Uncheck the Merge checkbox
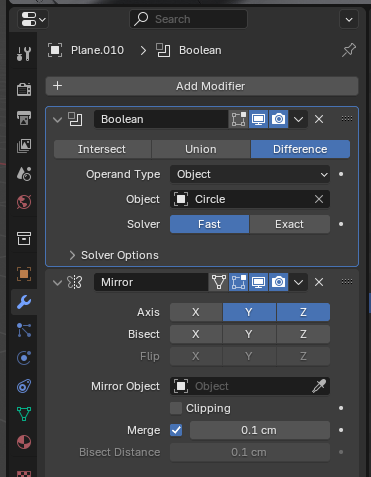The width and height of the screenshot is (371, 477). click(176, 430)
